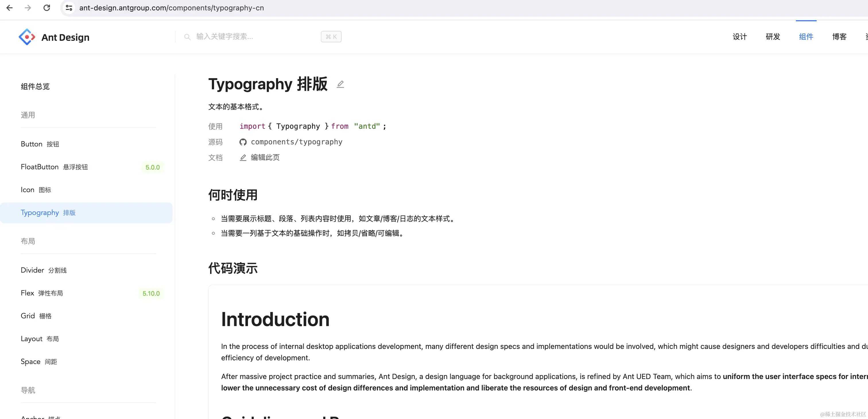Open the 博客 navigation item

click(839, 36)
